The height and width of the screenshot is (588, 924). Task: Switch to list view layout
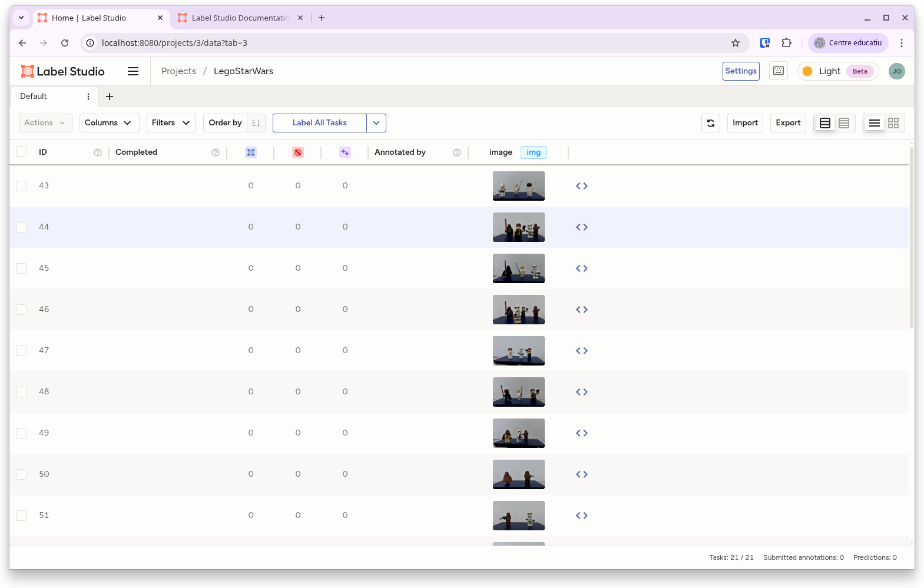875,123
